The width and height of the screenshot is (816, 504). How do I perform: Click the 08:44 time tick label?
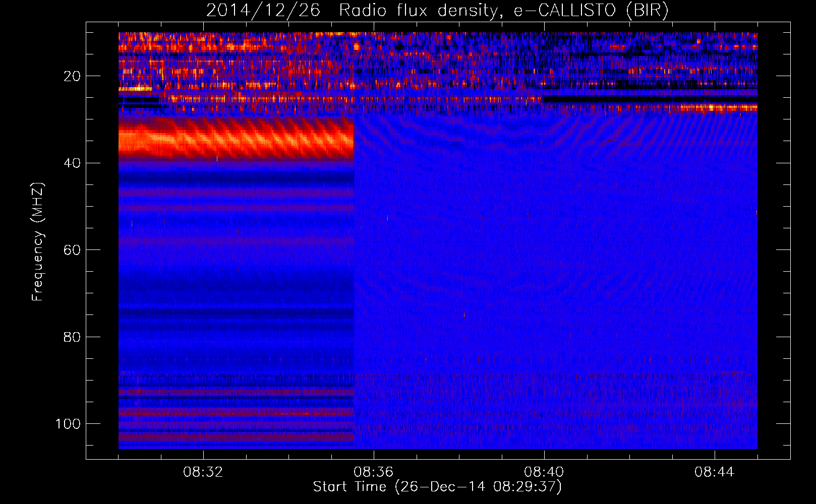point(715,472)
